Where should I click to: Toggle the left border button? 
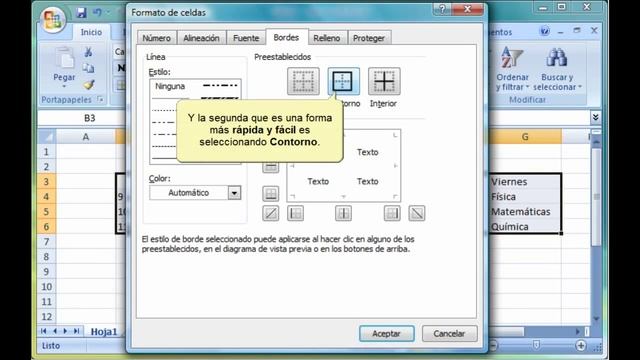pyautogui.click(x=295, y=213)
